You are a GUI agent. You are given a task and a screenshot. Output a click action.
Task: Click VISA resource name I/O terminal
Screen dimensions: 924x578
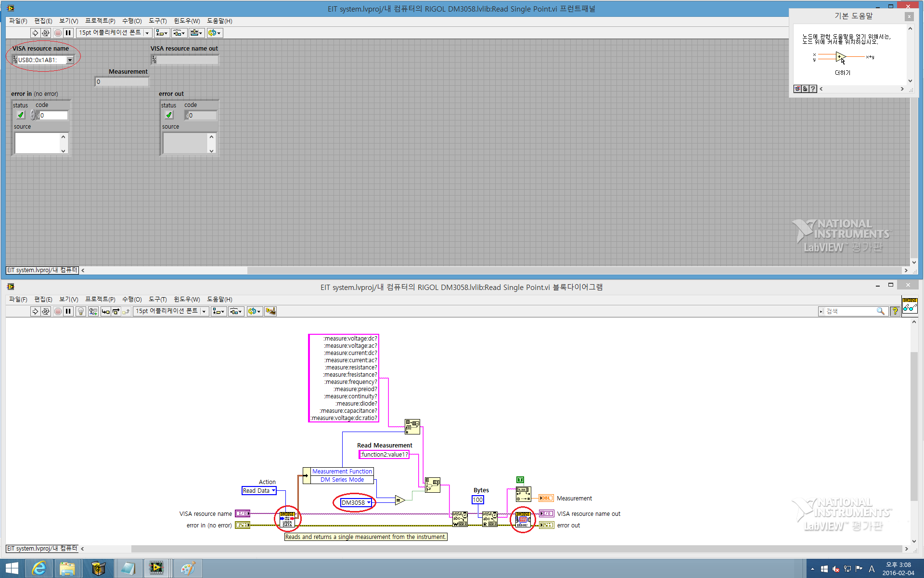point(243,513)
